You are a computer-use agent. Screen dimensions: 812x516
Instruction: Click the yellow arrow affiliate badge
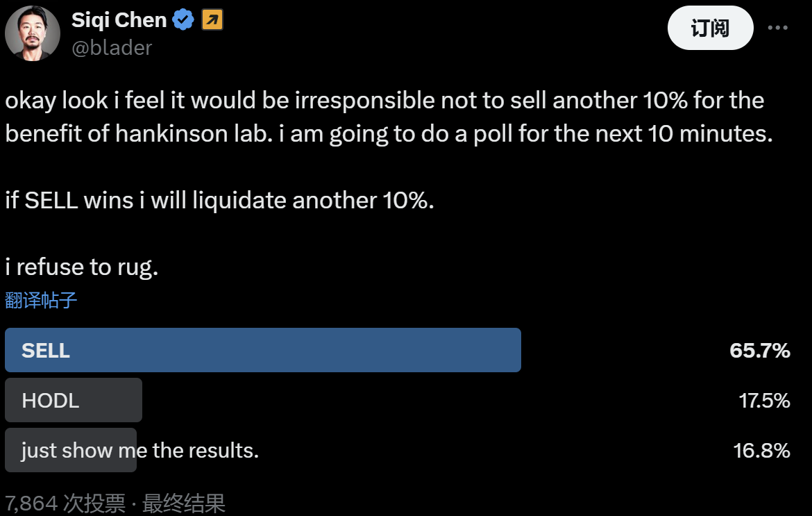click(x=212, y=21)
